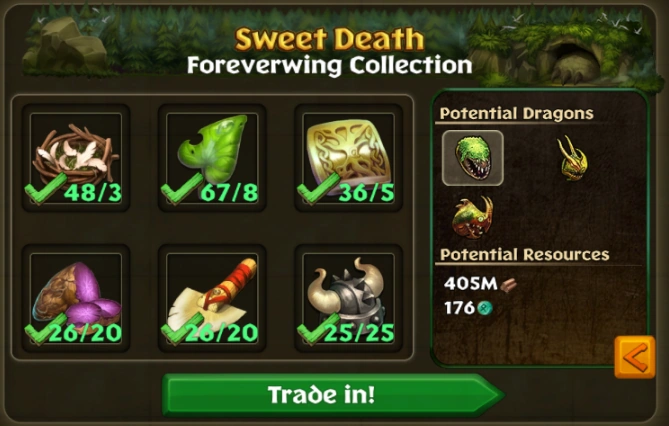Open the Potential Dragons heading
The image size is (669, 426).
tap(517, 113)
